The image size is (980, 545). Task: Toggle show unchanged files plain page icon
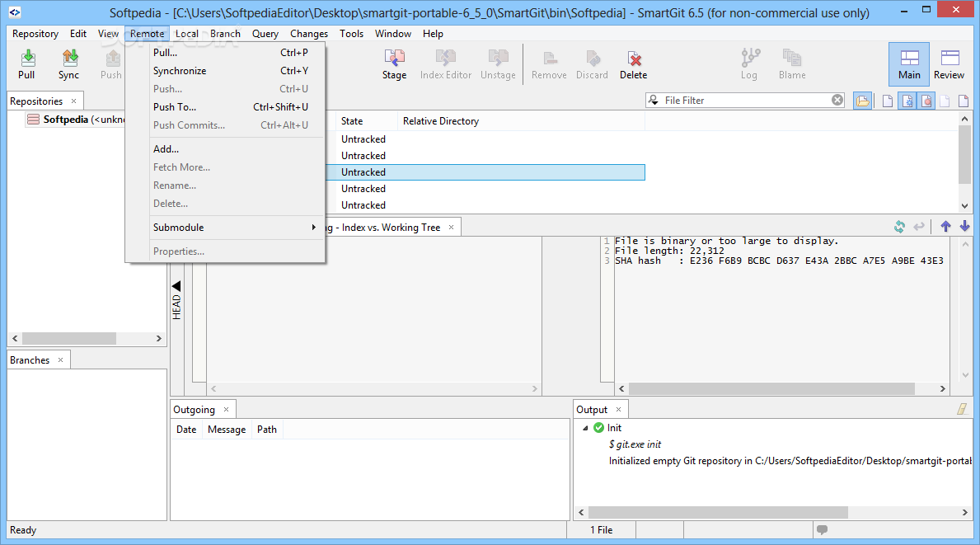pos(888,101)
